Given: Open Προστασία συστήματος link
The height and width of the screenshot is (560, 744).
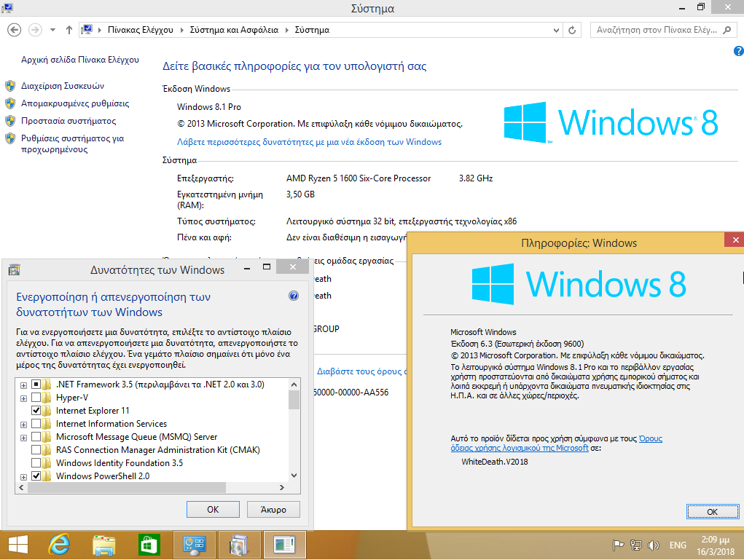Looking at the screenshot, I should pos(68,121).
